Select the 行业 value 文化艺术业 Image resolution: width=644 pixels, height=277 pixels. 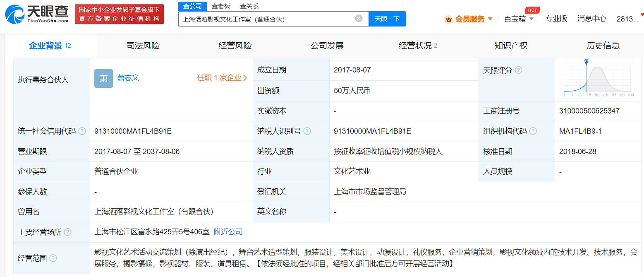[x=352, y=171]
